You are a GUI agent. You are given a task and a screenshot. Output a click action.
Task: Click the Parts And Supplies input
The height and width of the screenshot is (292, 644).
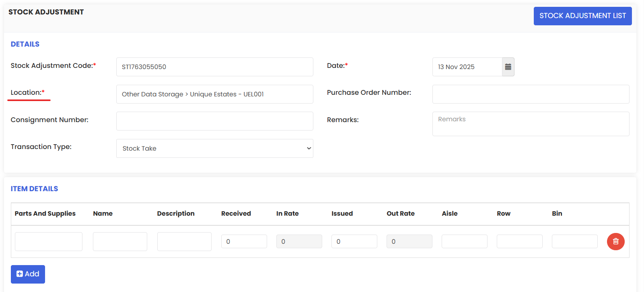(49, 241)
